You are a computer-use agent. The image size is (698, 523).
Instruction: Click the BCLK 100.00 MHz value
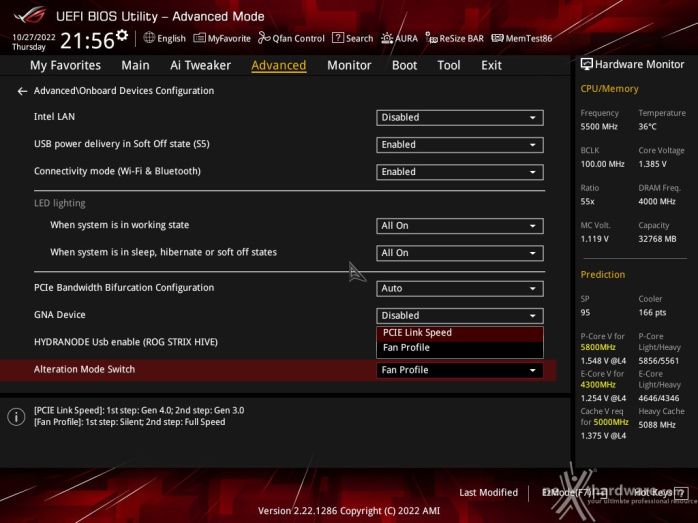(602, 164)
